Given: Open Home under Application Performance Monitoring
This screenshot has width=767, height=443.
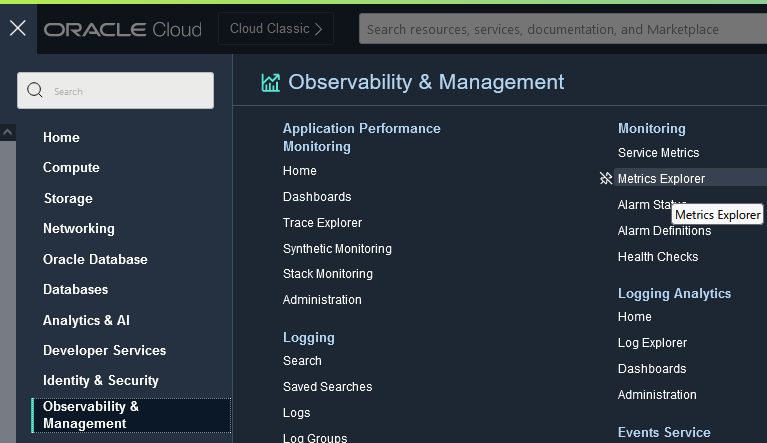Looking at the screenshot, I should point(299,171).
